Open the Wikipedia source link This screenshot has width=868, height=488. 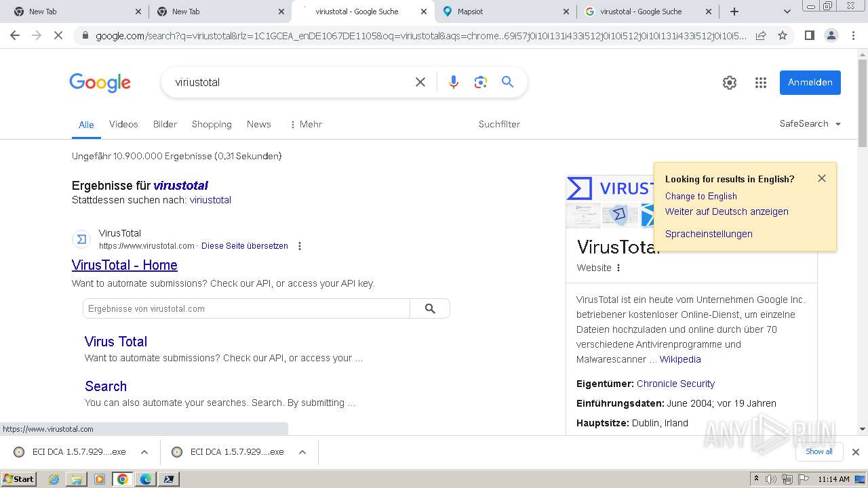[x=680, y=359]
